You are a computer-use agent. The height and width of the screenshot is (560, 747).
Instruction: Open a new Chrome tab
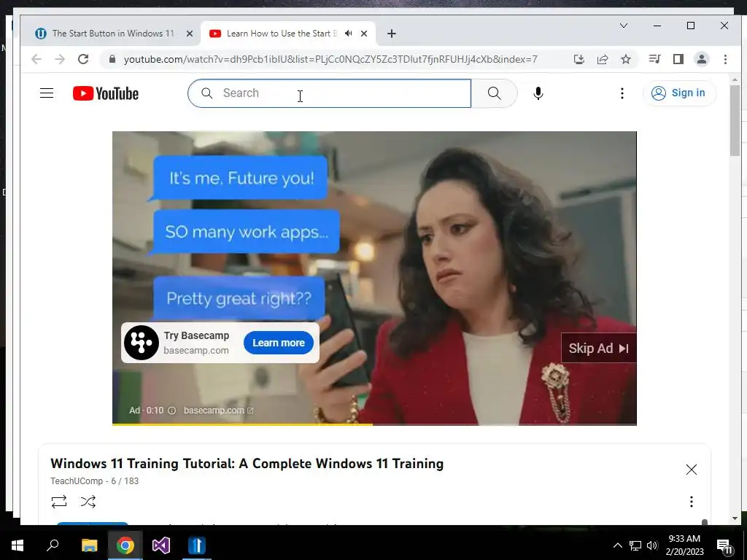[x=392, y=34]
